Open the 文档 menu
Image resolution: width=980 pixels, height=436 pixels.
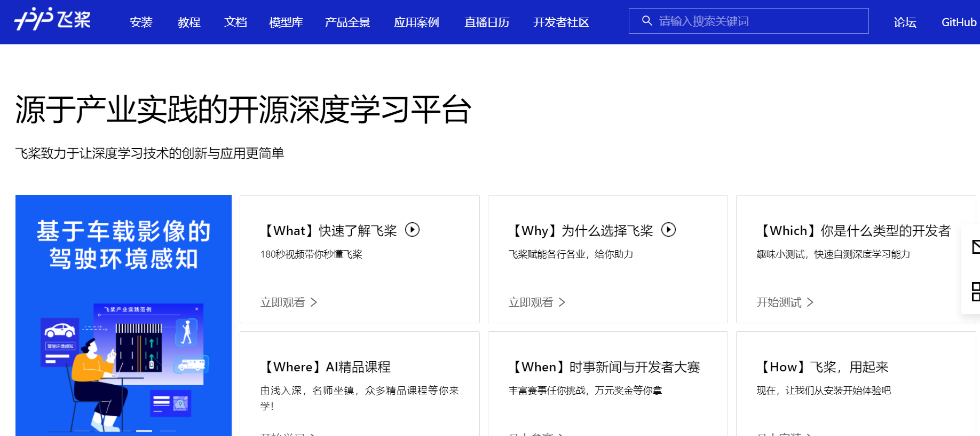[x=235, y=22]
